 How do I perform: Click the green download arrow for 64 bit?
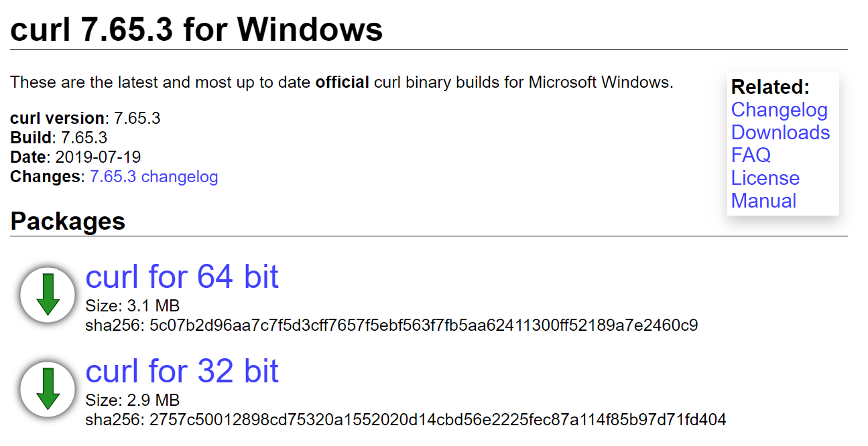point(48,295)
